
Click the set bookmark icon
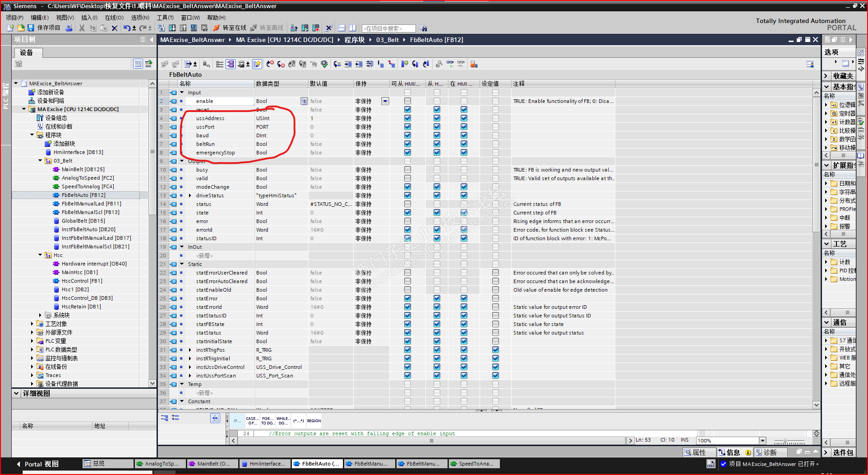coord(404,64)
